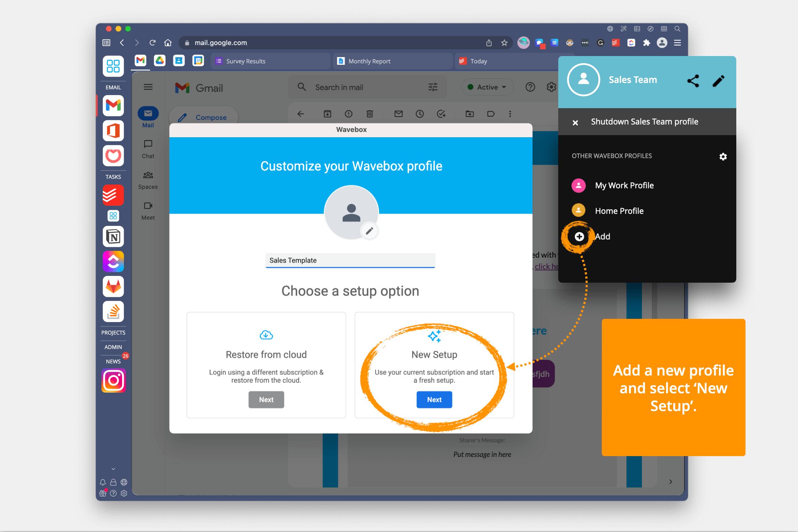Select the Gmail tab icon
798x532 pixels.
[140, 61]
